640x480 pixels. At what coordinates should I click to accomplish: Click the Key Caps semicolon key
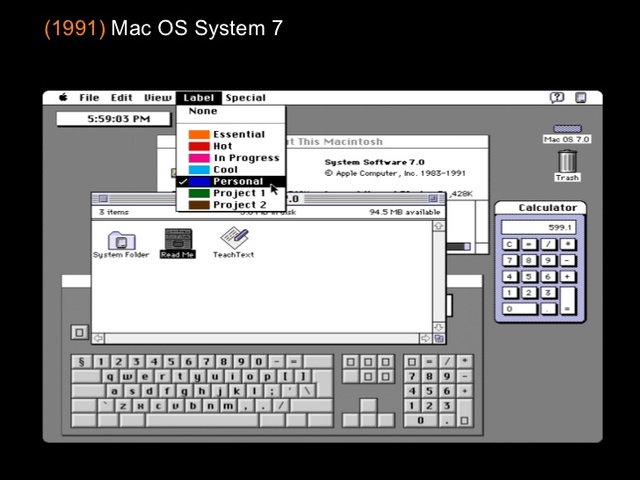[271, 391]
